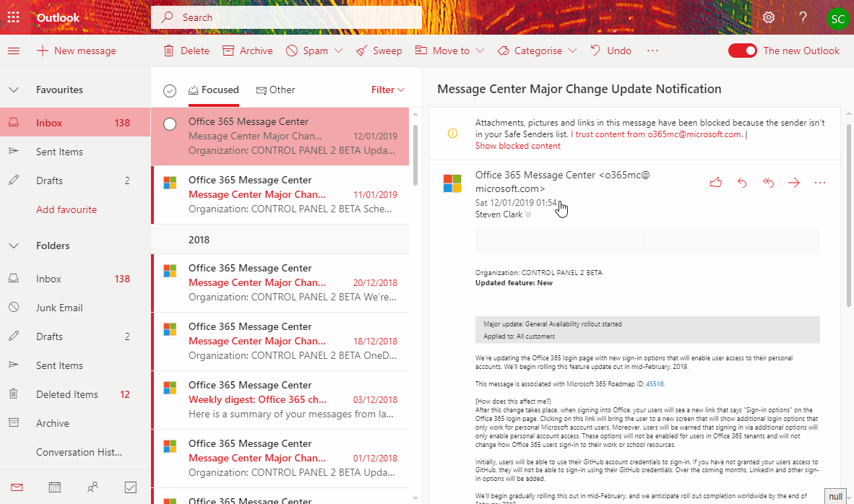854x504 pixels.
Task: Click the like thumbs-up icon on message
Action: [x=716, y=183]
